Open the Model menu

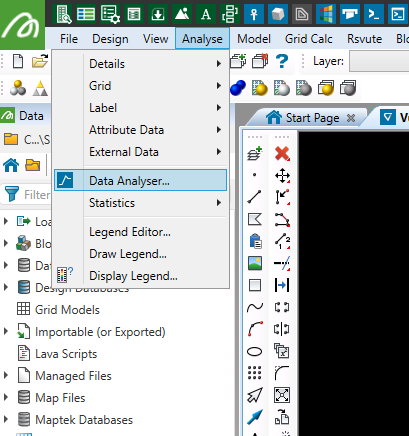[x=254, y=39]
